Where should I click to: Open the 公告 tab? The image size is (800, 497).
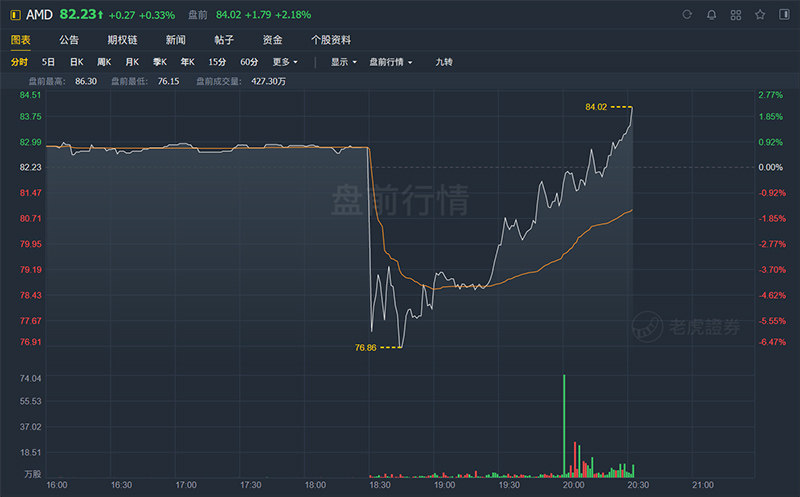tap(69, 40)
